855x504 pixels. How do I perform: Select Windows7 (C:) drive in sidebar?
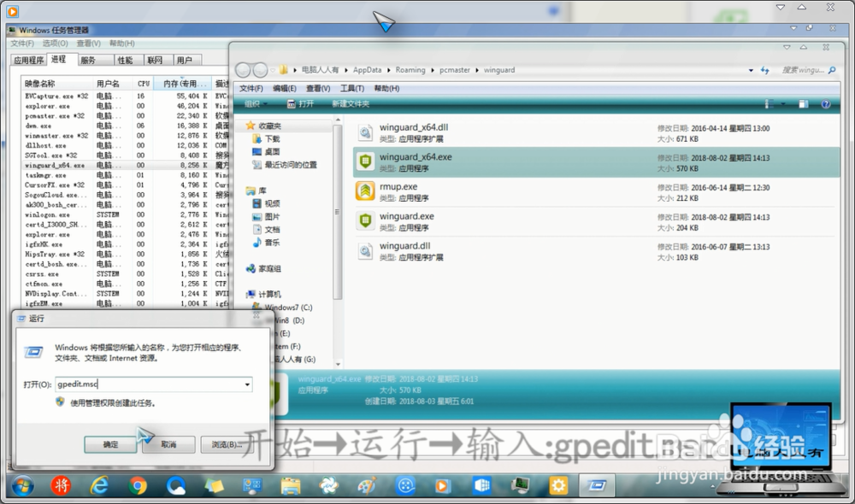coord(287,308)
